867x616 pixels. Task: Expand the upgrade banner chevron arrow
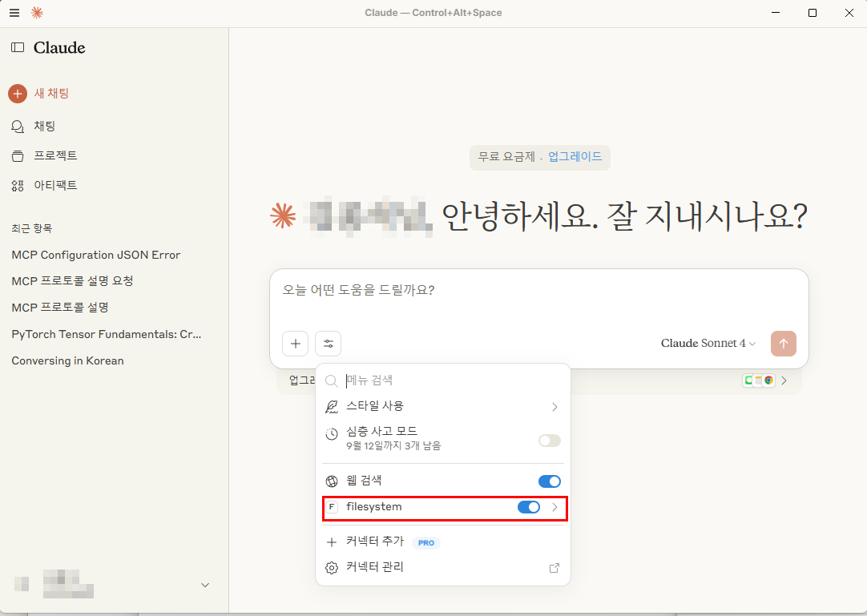point(784,380)
